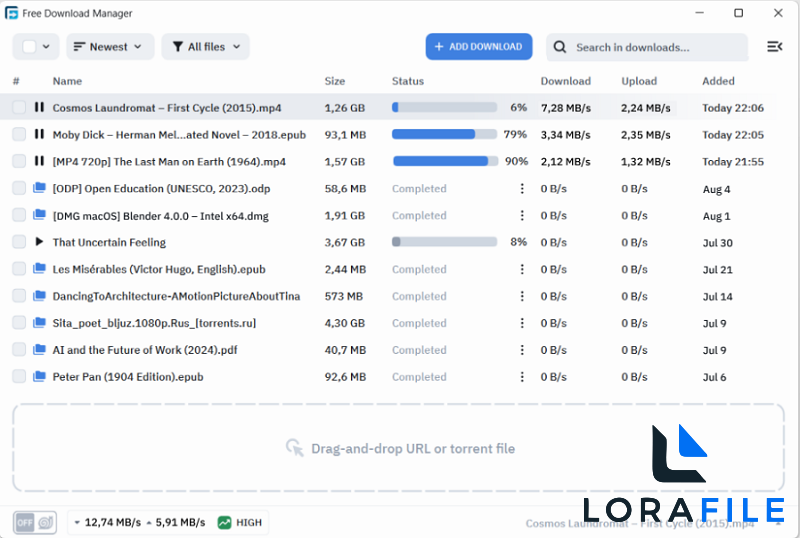
Task: Click the ADD DOWNLOAD button
Action: tap(479, 46)
